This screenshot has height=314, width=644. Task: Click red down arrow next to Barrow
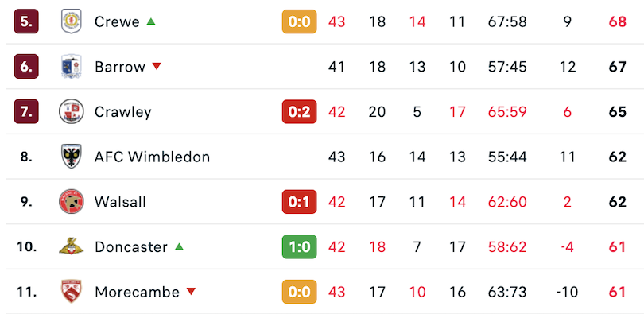click(157, 67)
